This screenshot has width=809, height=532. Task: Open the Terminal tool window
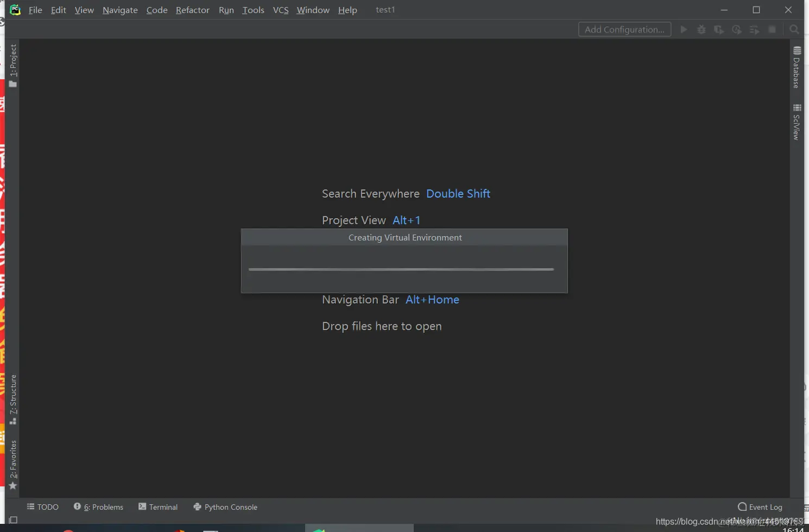(158, 507)
